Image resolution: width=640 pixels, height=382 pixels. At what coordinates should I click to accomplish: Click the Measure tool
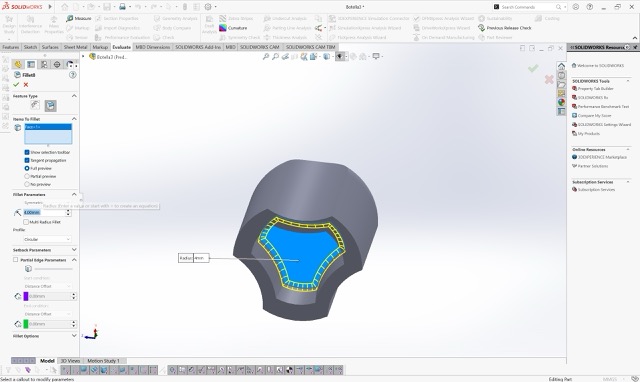click(79, 18)
